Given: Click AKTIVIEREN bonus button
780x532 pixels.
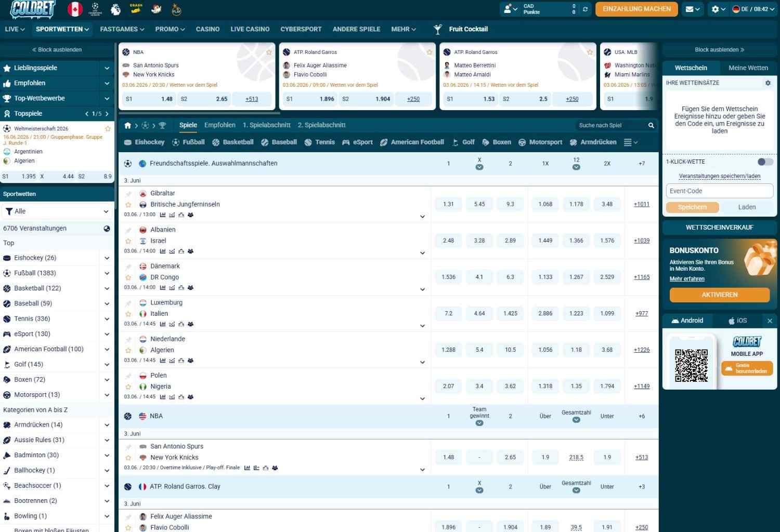Looking at the screenshot, I should pyautogui.click(x=720, y=295).
